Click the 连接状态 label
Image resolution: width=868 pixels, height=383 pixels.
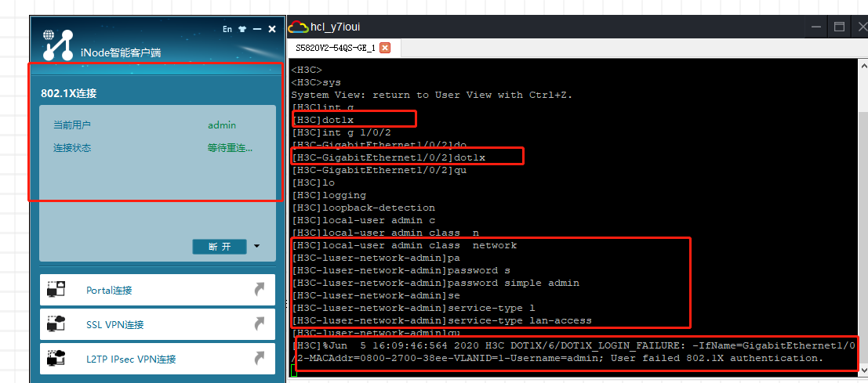coord(72,148)
